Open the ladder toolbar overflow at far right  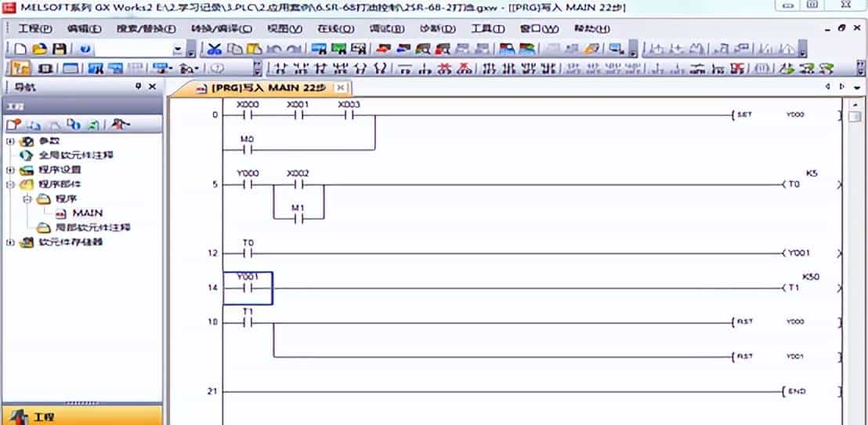861,69
